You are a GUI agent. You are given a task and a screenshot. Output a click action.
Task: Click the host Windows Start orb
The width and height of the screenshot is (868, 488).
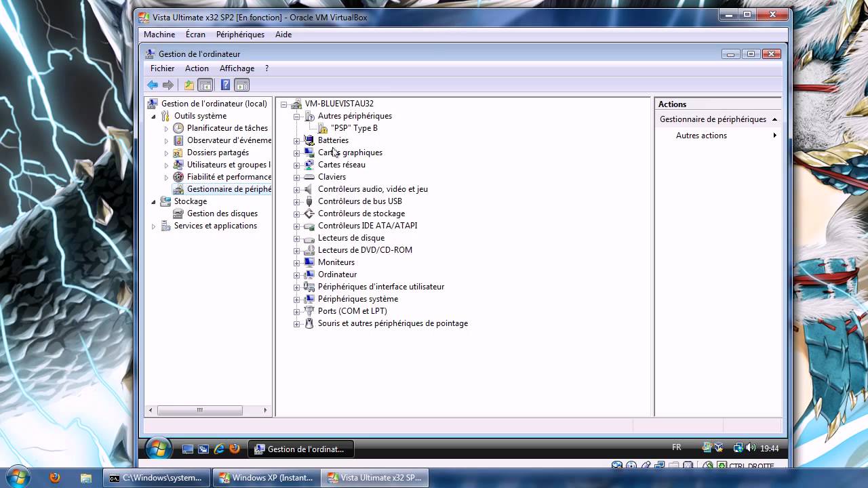[x=18, y=477]
